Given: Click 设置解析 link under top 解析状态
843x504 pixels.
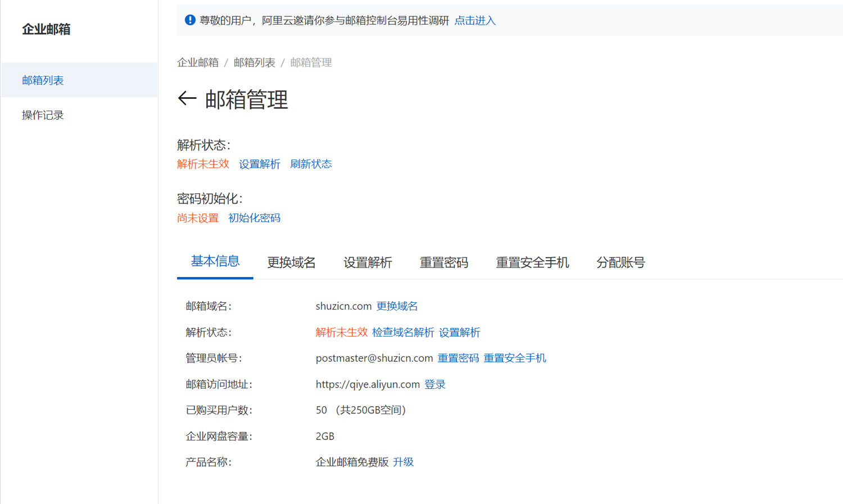Looking at the screenshot, I should (260, 164).
